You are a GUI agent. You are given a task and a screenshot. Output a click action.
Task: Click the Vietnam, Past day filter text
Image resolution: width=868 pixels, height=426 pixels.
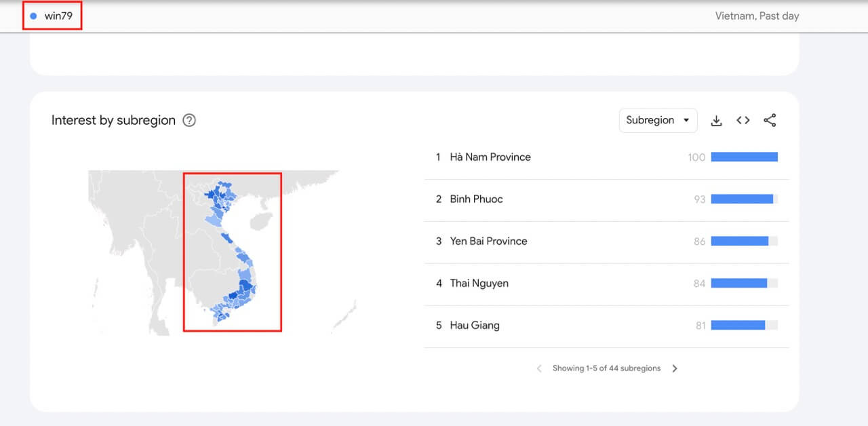757,16
